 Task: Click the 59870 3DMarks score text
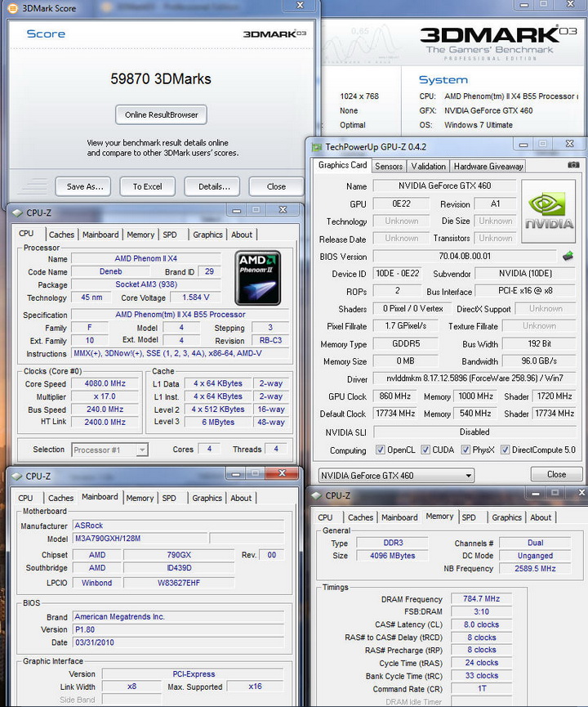click(161, 79)
